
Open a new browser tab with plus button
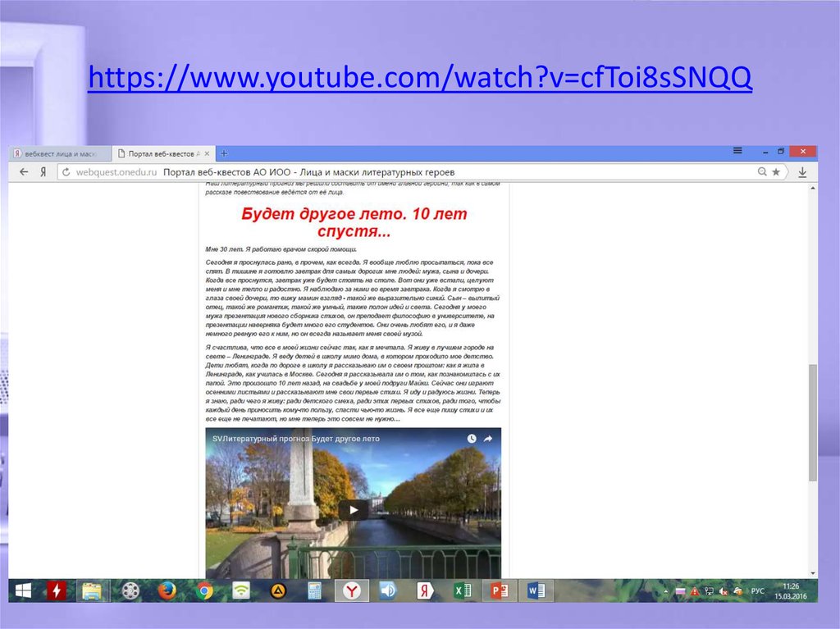(x=223, y=151)
